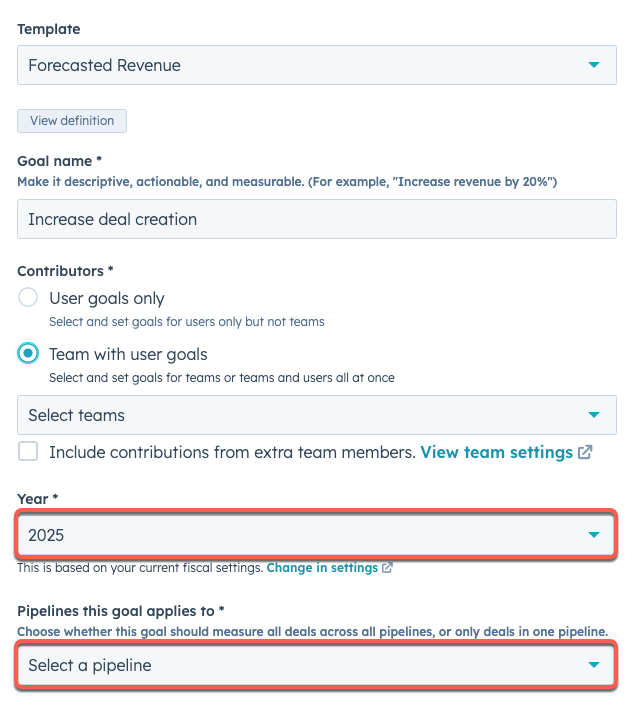Screen dimensions: 635x704
Task: Click the Team with user goals label text
Action: [128, 354]
